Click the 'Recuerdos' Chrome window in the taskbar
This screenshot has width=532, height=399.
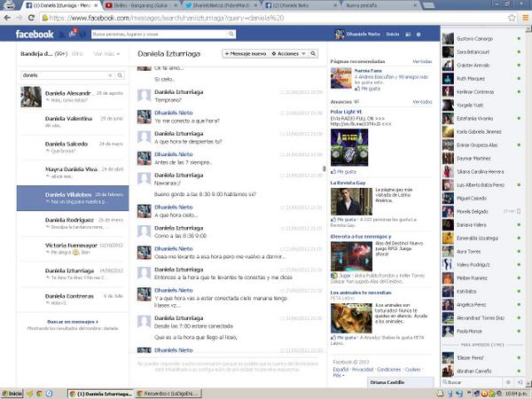168,394
